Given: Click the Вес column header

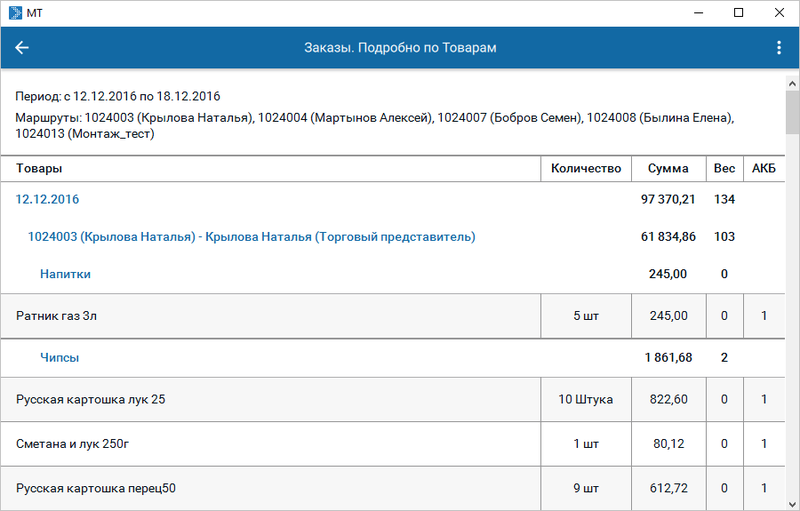Looking at the screenshot, I should (x=724, y=169).
